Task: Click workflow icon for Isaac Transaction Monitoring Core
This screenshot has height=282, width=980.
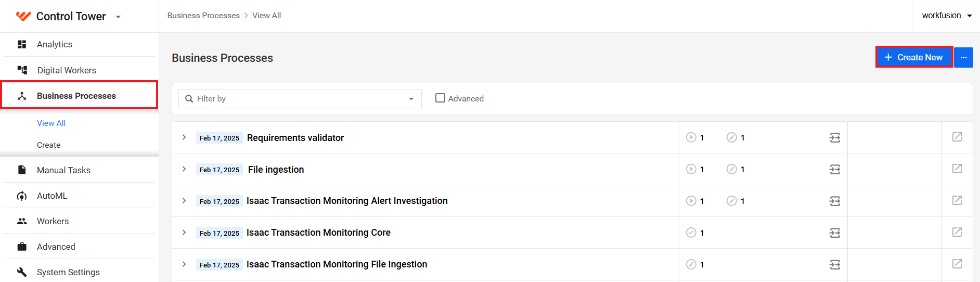Action: click(x=834, y=233)
